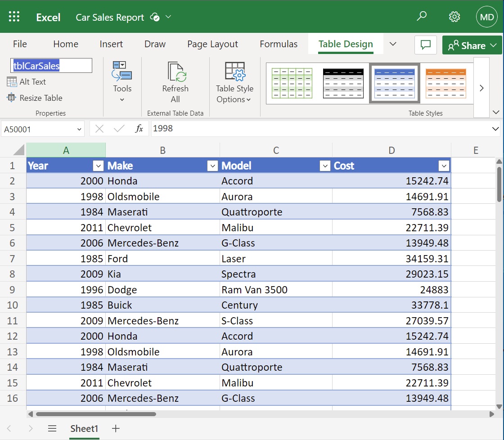
Task: Click the save status icon beside Car Sales Report
Action: click(153, 17)
